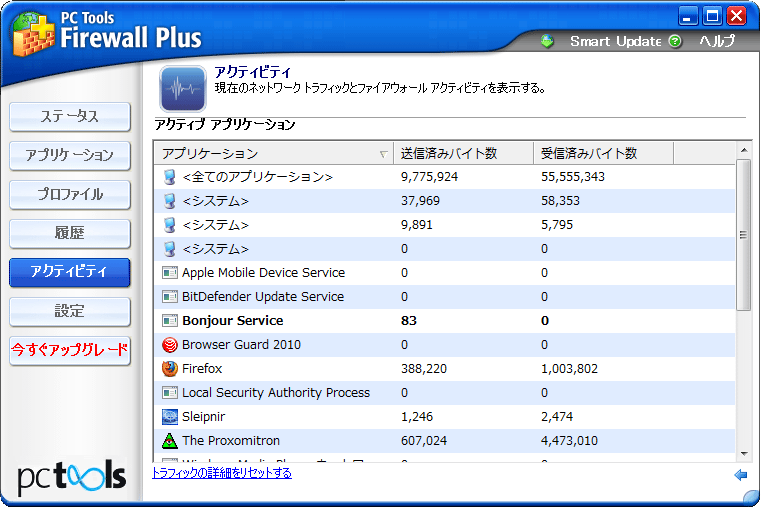The height and width of the screenshot is (508, 761).
Task: Open the 設定 section
Action: (x=70, y=311)
